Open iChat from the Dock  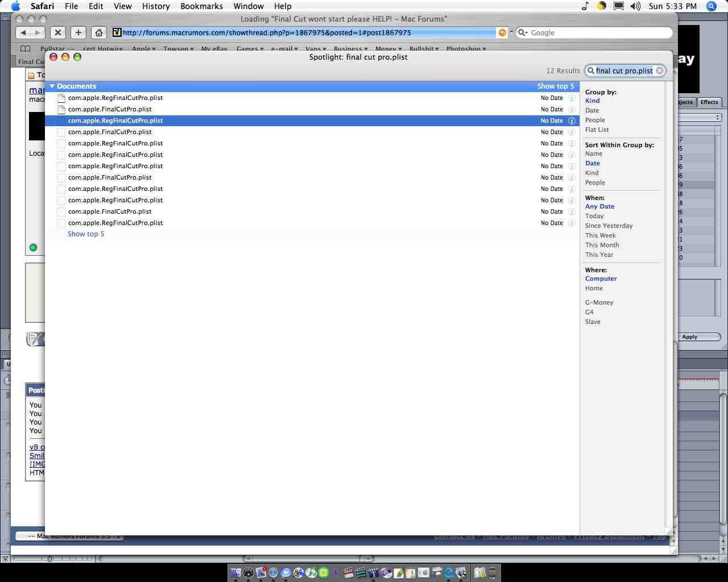(x=286, y=572)
